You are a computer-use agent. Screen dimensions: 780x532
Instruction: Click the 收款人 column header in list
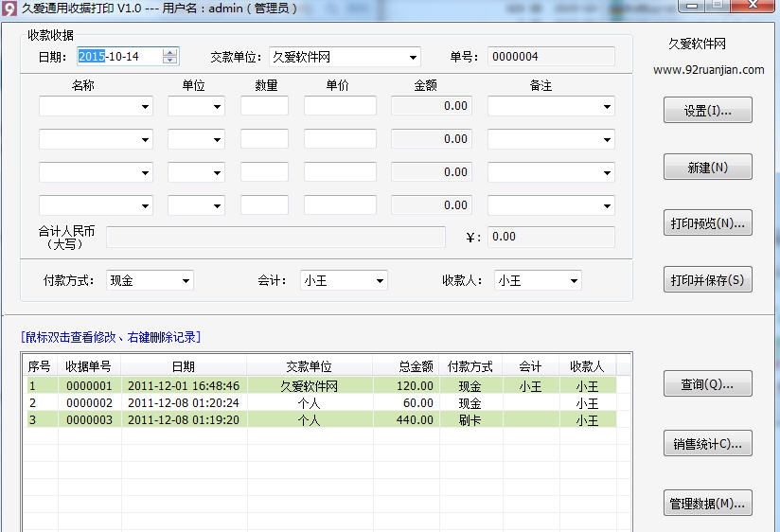588,366
